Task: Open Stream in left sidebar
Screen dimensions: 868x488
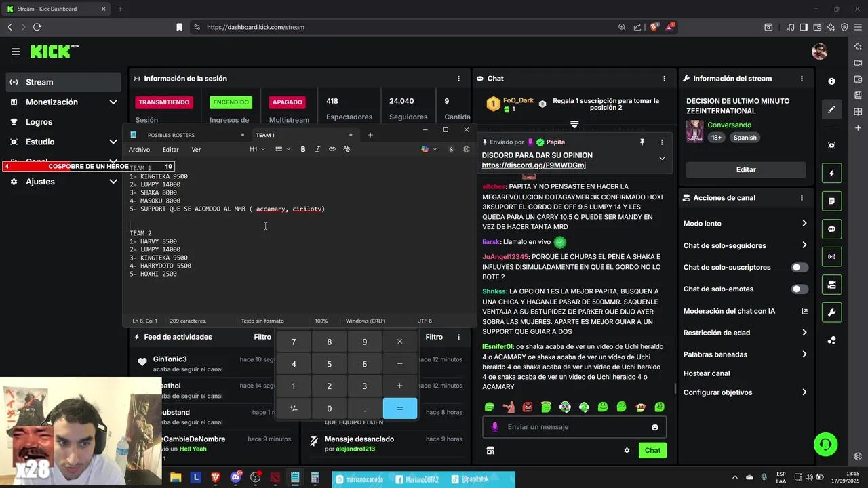Action: pos(64,82)
